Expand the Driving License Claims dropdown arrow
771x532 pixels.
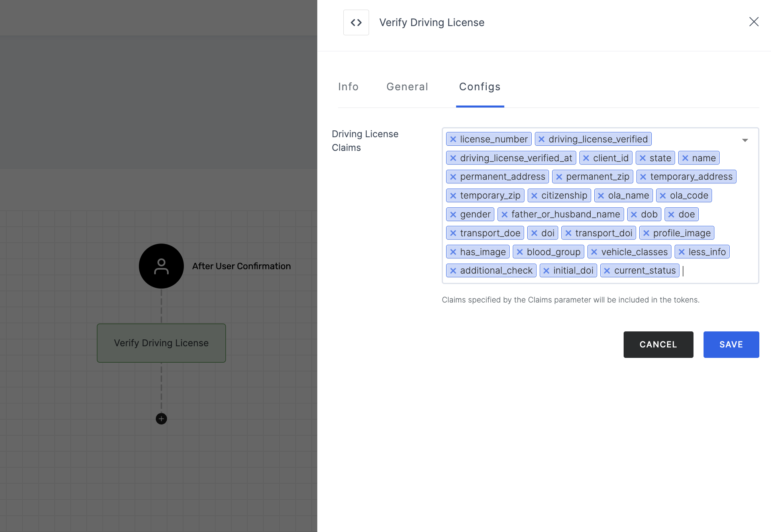745,140
